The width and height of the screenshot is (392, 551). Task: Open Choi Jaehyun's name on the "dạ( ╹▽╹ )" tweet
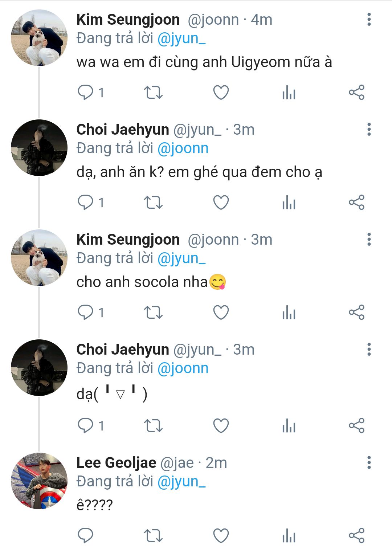tap(123, 350)
